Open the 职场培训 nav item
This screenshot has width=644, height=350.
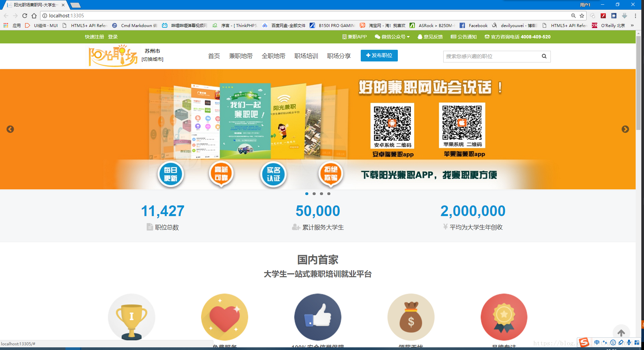(306, 56)
